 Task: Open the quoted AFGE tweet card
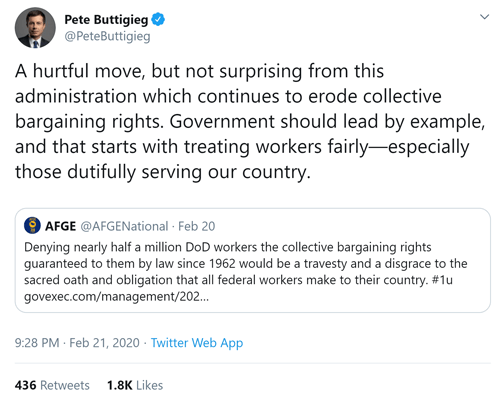(x=253, y=260)
